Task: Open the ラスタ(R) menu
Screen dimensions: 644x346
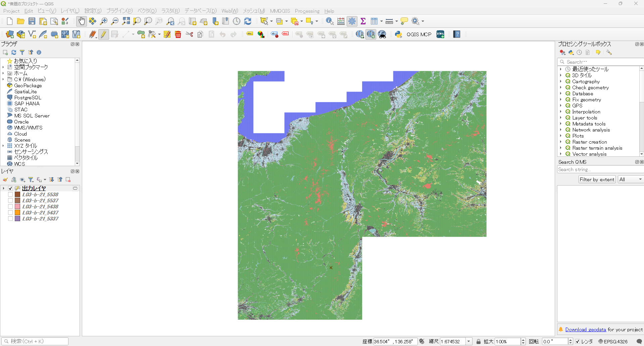Action: 170,11
